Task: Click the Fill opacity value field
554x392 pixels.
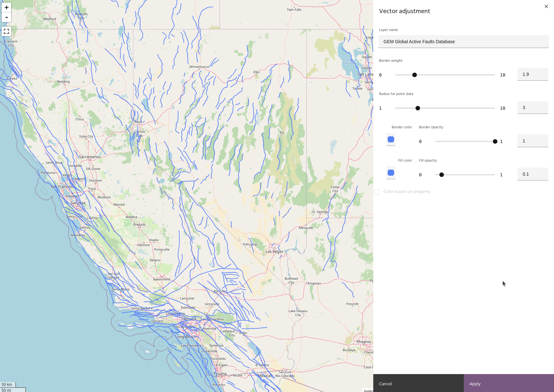Action: (x=533, y=174)
